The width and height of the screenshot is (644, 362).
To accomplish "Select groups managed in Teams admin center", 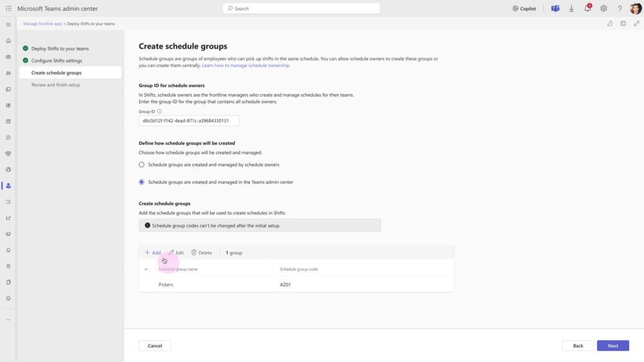I will pos(142,182).
